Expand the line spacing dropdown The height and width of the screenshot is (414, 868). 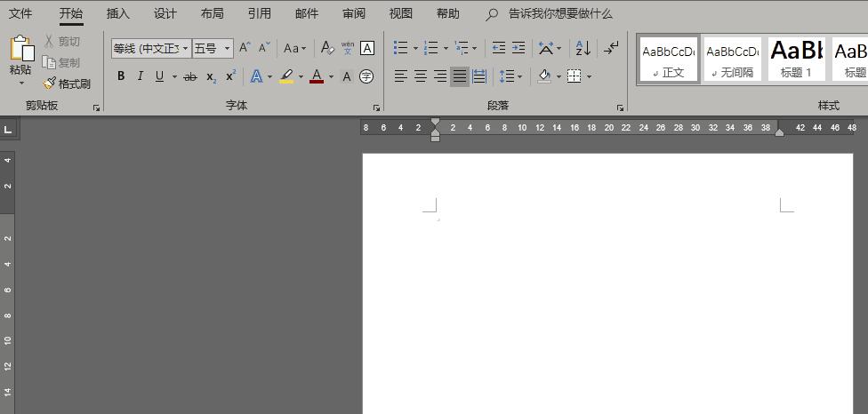click(x=520, y=76)
